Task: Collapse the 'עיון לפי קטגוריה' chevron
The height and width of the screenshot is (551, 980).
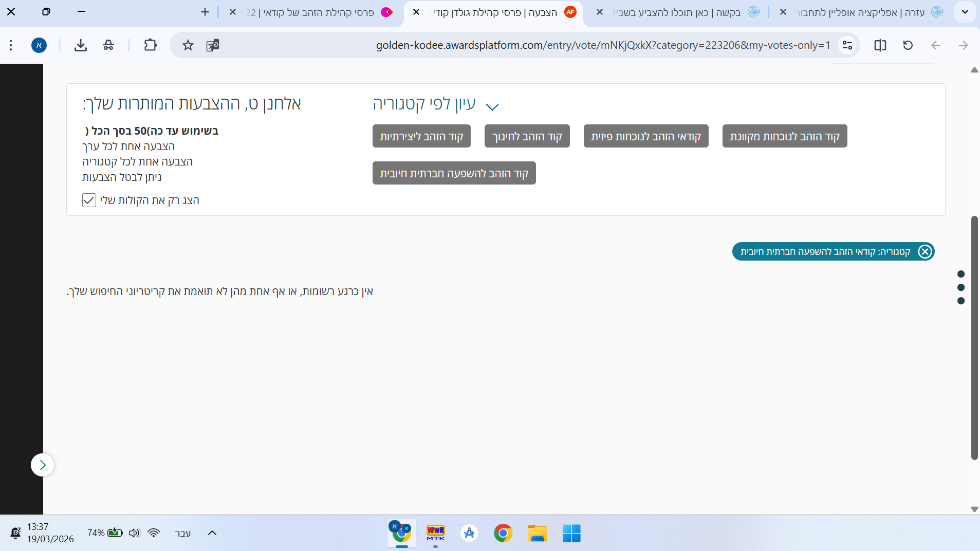Action: click(x=492, y=107)
